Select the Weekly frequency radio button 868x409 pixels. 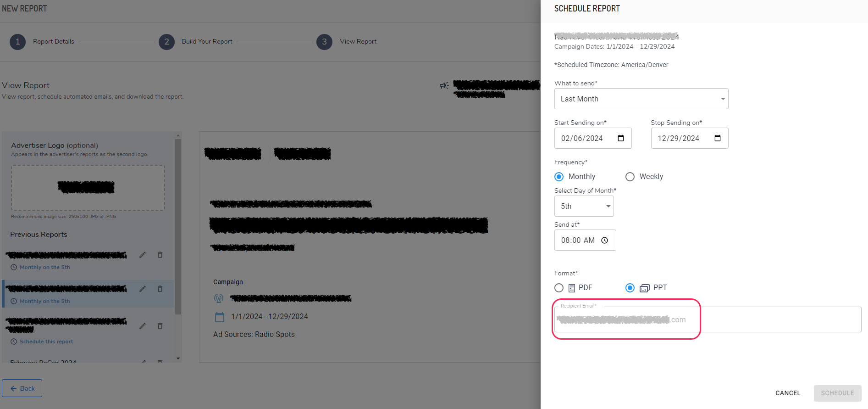pyautogui.click(x=630, y=177)
